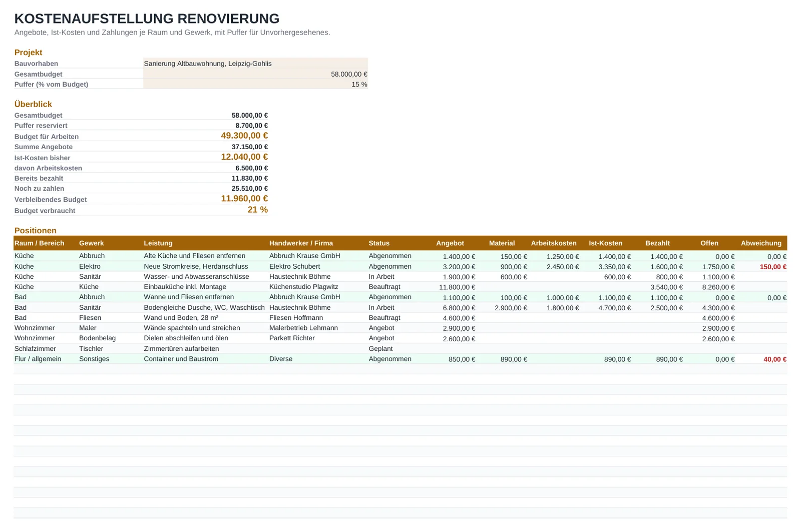The image size is (801, 532).
Task: Click the Einbauküche Angebot 11.800,00 €
Action: click(x=457, y=287)
